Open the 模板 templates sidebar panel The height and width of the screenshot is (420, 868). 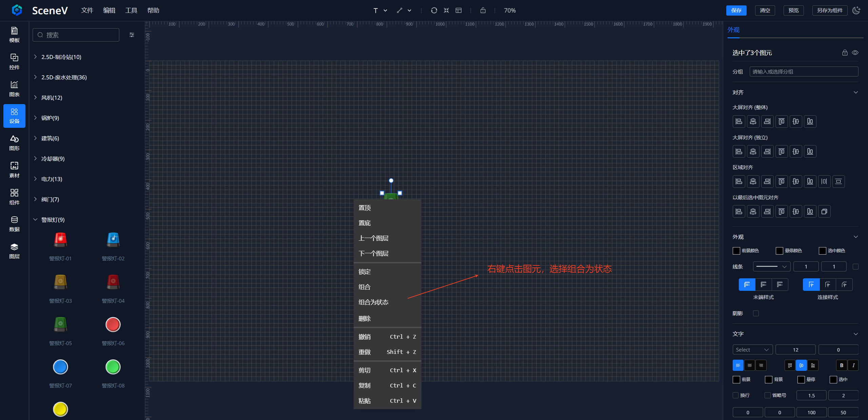coord(14,35)
